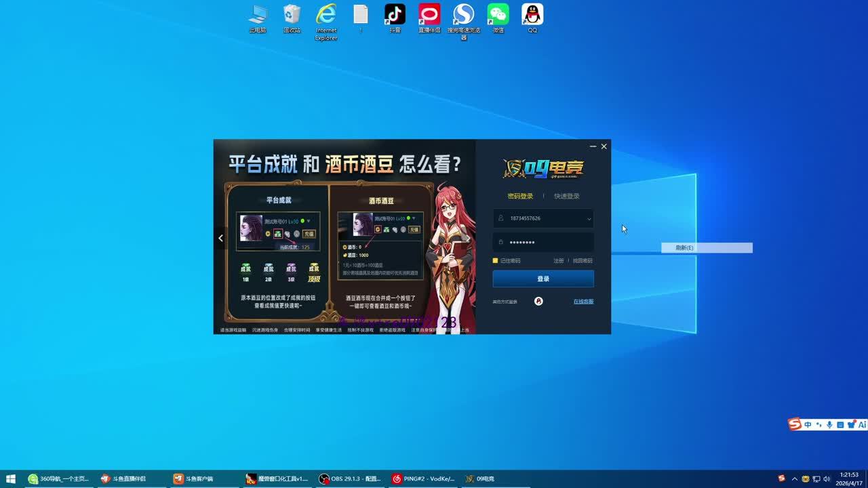The height and width of the screenshot is (488, 868).
Task: Click the alternate login method round icon
Action: 538,301
